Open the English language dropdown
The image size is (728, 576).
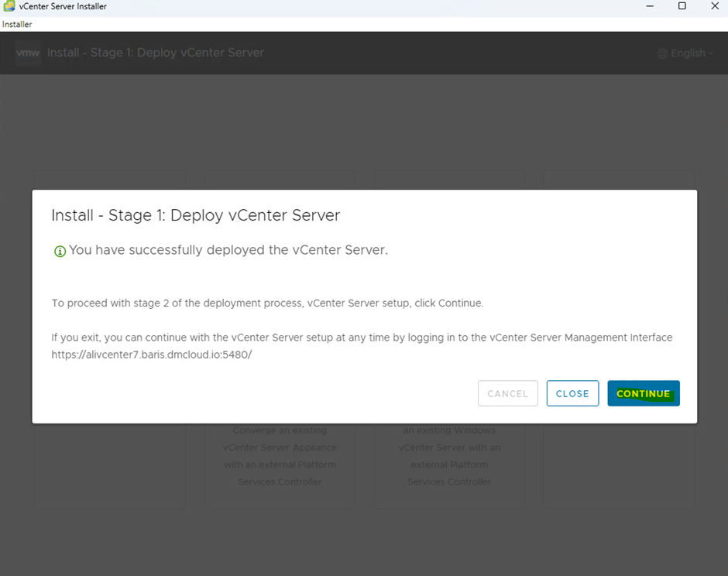pos(687,53)
